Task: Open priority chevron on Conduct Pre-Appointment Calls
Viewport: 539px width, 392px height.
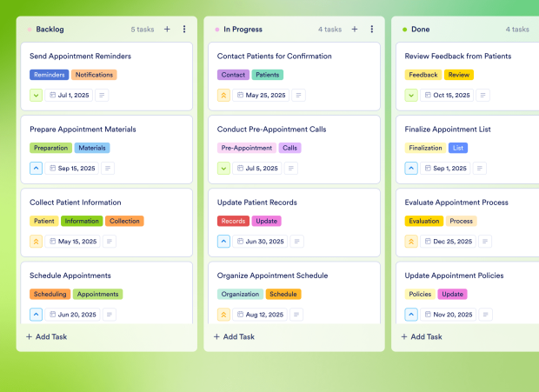Action: pos(223,169)
